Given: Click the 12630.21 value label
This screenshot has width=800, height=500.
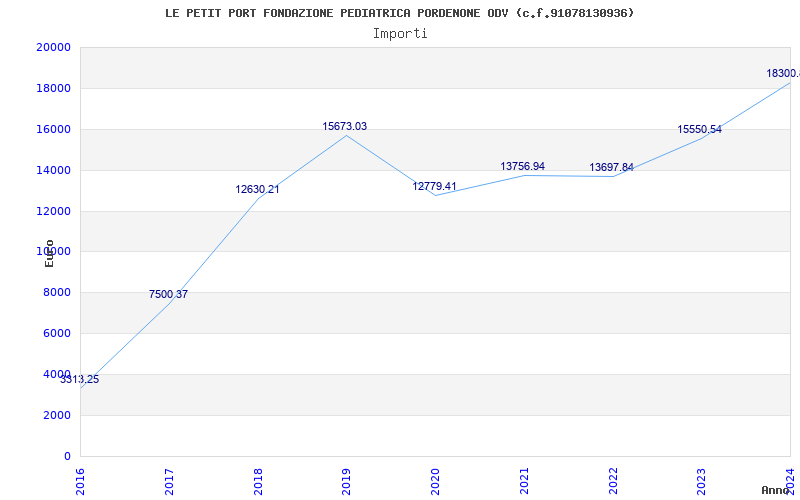Looking at the screenshot, I should point(257,190).
